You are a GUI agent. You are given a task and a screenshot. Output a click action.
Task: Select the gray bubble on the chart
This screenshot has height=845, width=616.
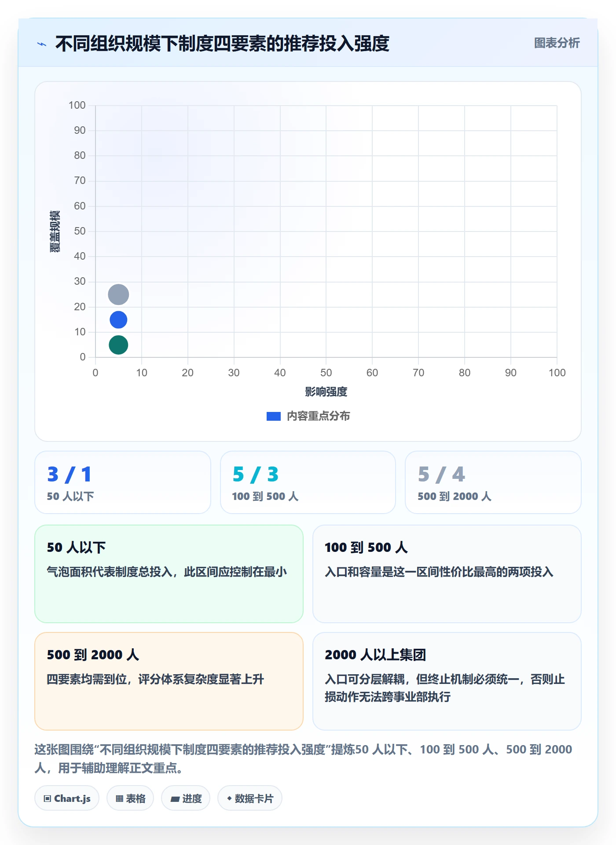[118, 294]
